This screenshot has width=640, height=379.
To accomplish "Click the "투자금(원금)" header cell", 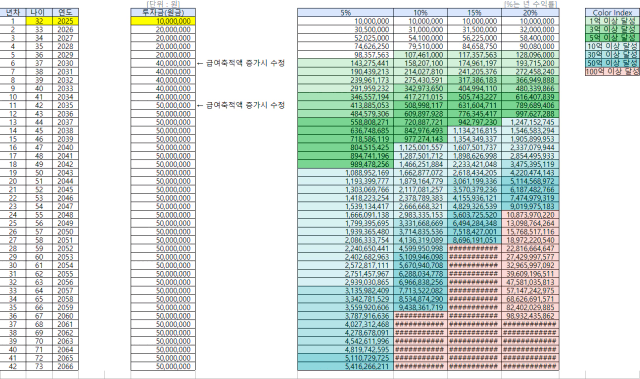I will (163, 13).
